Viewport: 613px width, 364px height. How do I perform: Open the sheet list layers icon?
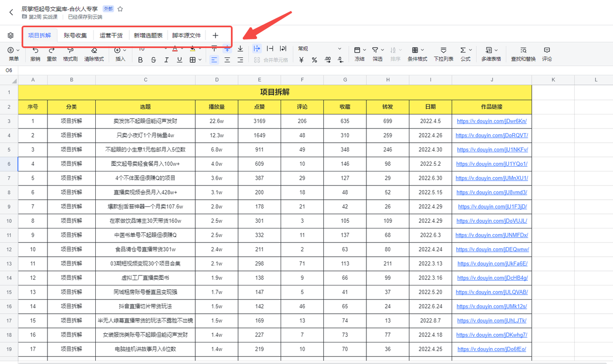pos(11,35)
